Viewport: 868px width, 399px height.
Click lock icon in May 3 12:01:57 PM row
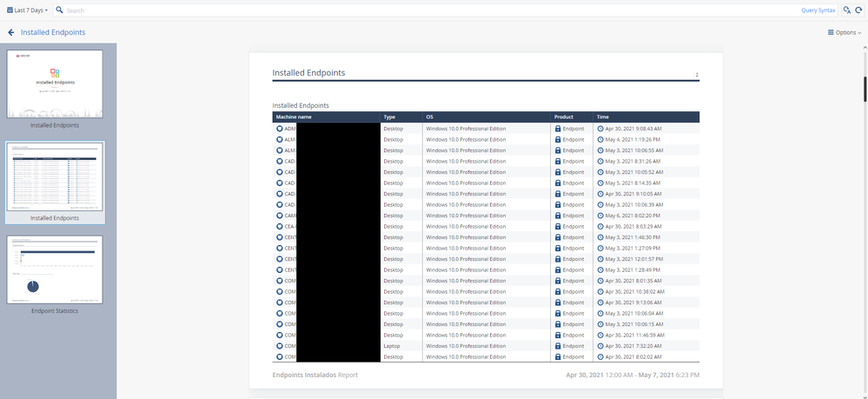(x=558, y=259)
